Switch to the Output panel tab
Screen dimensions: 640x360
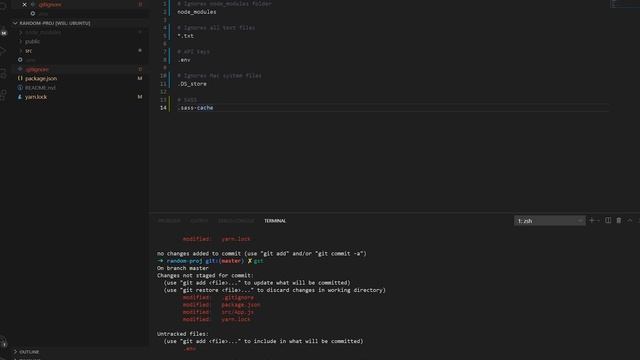point(199,221)
